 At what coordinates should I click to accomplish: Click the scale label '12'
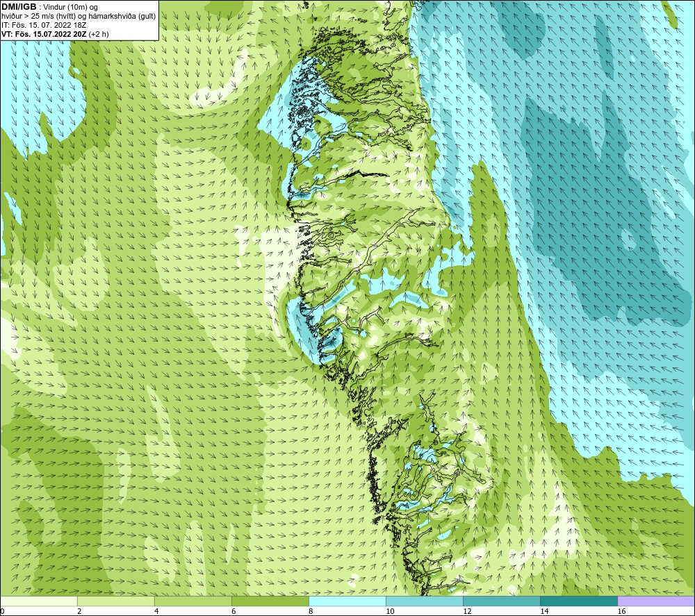[467, 612]
